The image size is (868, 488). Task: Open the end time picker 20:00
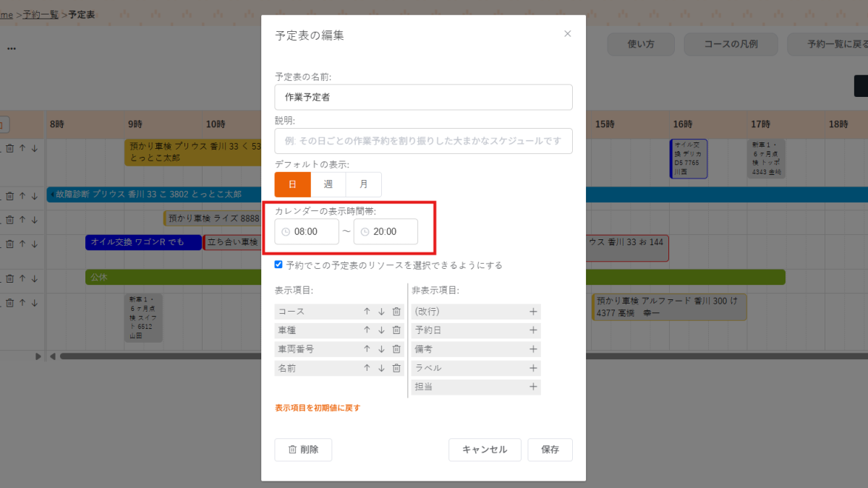coord(386,231)
